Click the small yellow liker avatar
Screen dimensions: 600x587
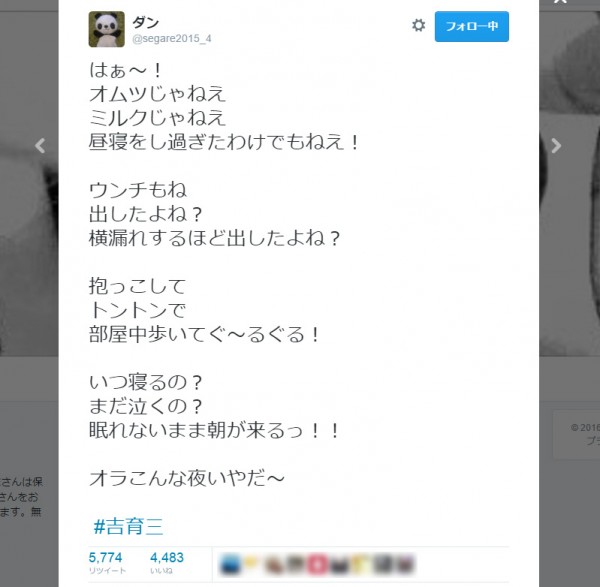coord(251,562)
